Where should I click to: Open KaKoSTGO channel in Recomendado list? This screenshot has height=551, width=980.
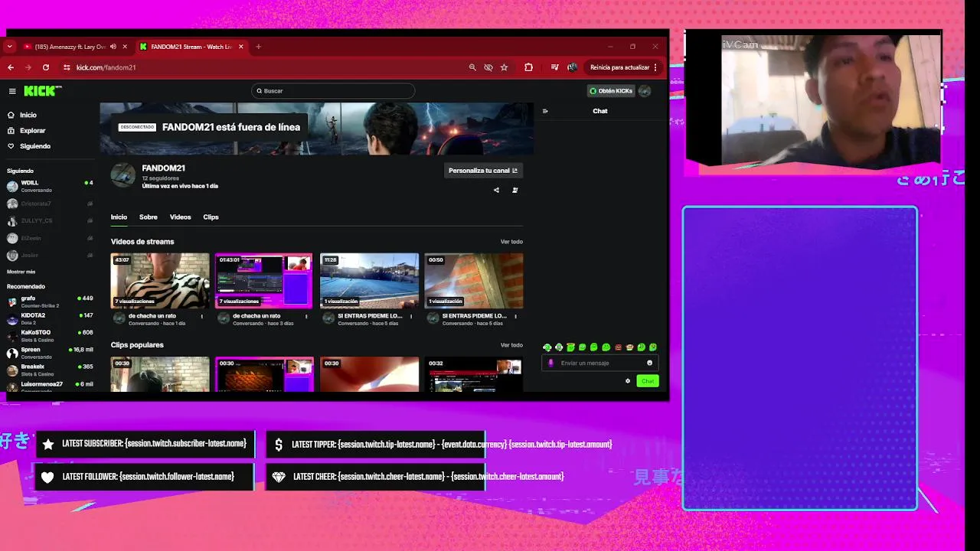[49, 336]
